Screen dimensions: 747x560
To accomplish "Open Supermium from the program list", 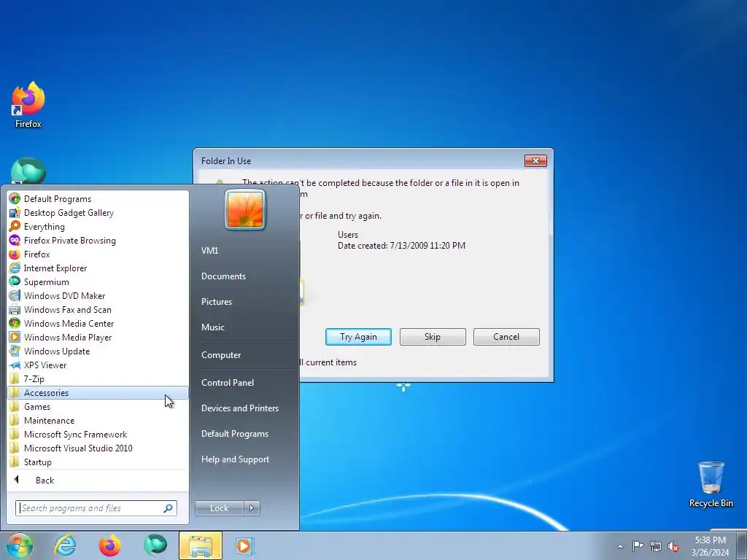I will click(98, 282).
